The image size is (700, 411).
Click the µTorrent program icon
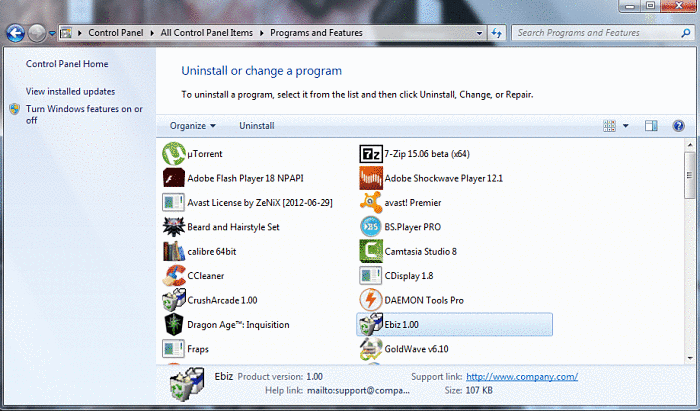click(x=174, y=154)
